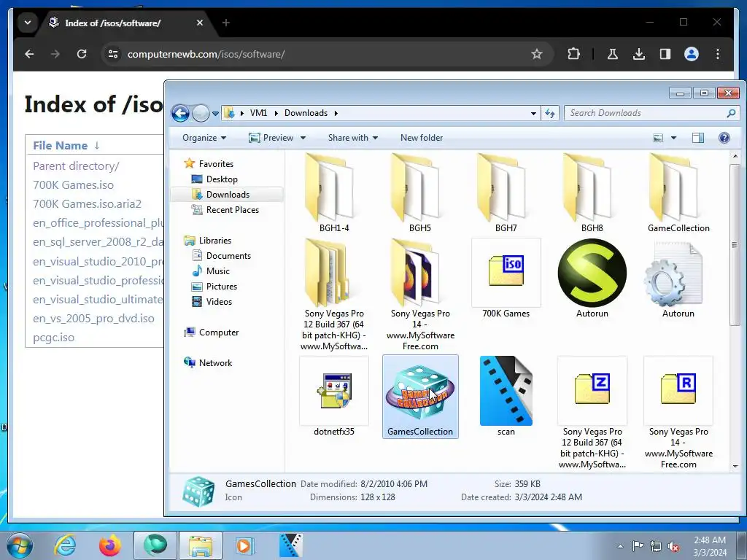Reload the Chrome page

click(x=82, y=54)
